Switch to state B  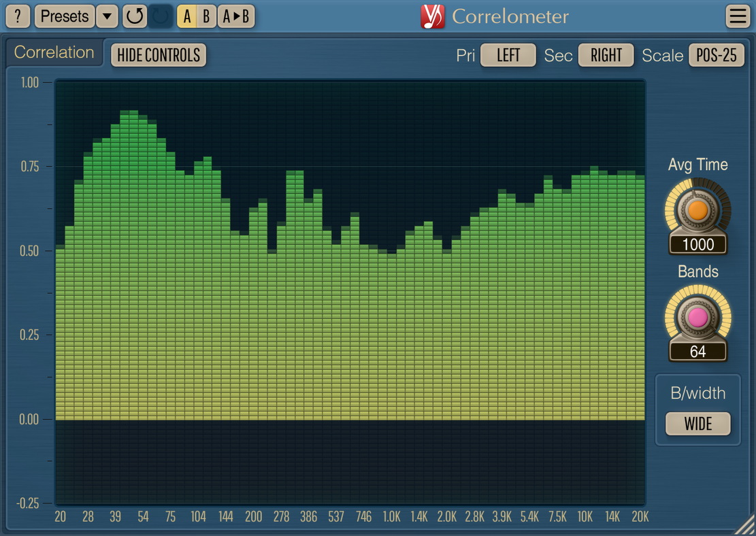(206, 16)
